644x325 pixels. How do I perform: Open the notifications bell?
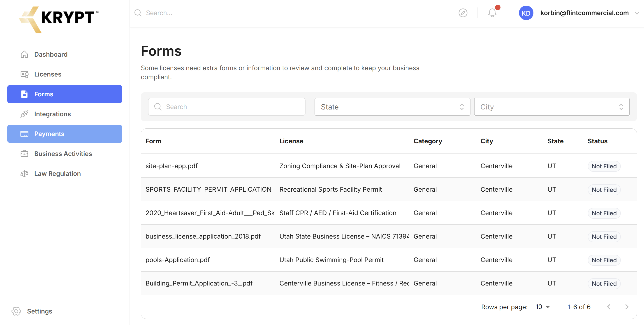492,13
